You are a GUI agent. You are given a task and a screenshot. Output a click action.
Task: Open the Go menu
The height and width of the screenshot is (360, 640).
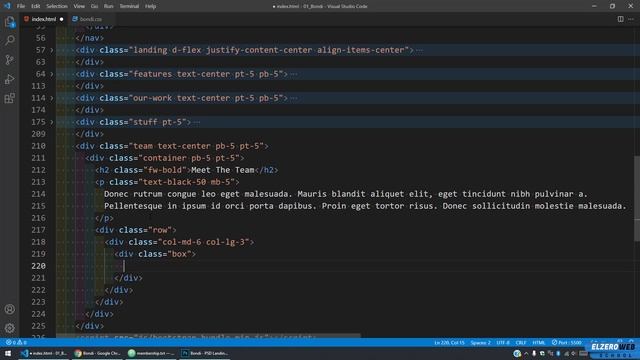(x=94, y=6)
